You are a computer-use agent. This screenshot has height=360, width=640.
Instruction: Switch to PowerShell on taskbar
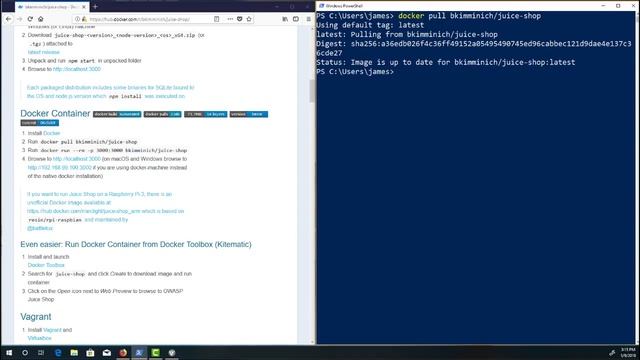139,353
